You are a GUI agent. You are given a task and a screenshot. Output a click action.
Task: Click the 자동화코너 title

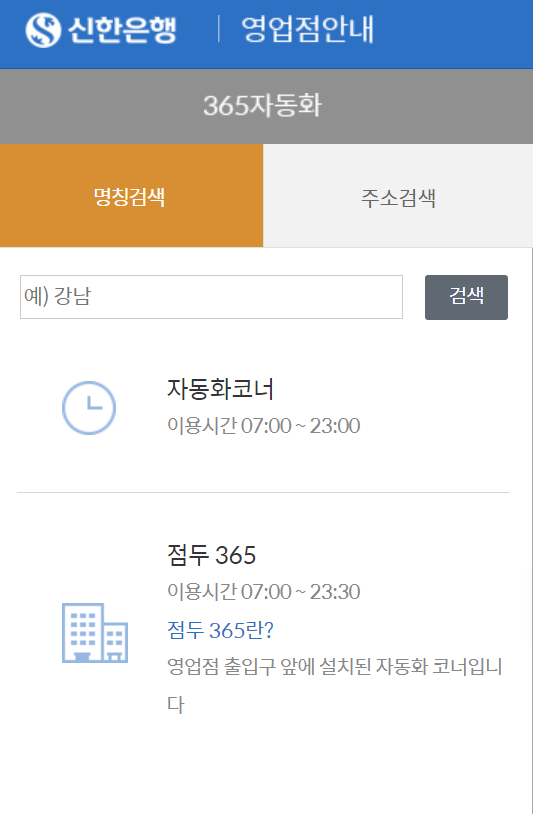220,388
